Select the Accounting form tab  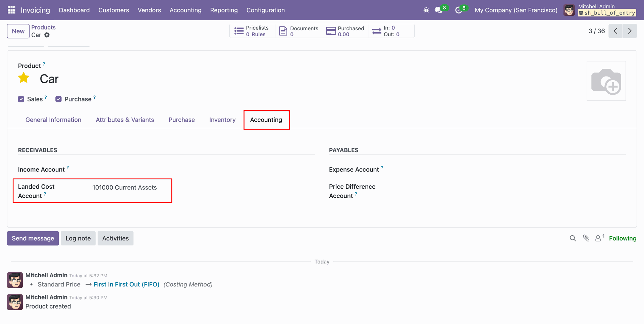click(266, 120)
